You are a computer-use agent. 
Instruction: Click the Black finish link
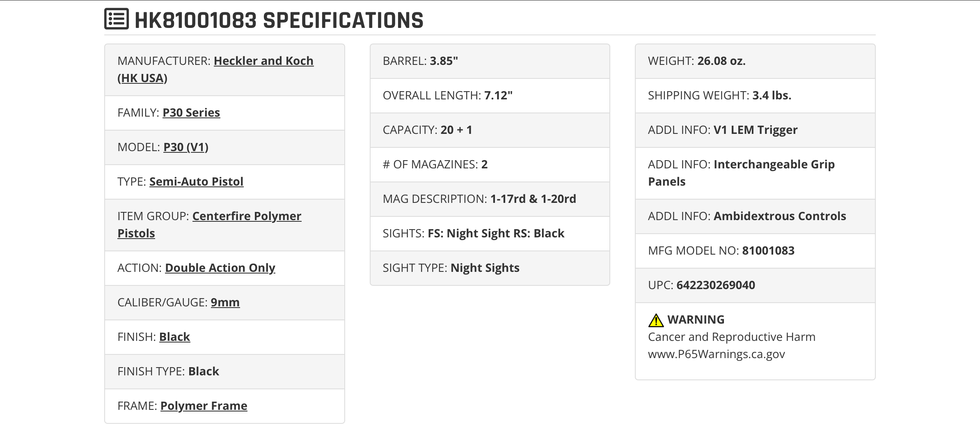click(x=174, y=337)
